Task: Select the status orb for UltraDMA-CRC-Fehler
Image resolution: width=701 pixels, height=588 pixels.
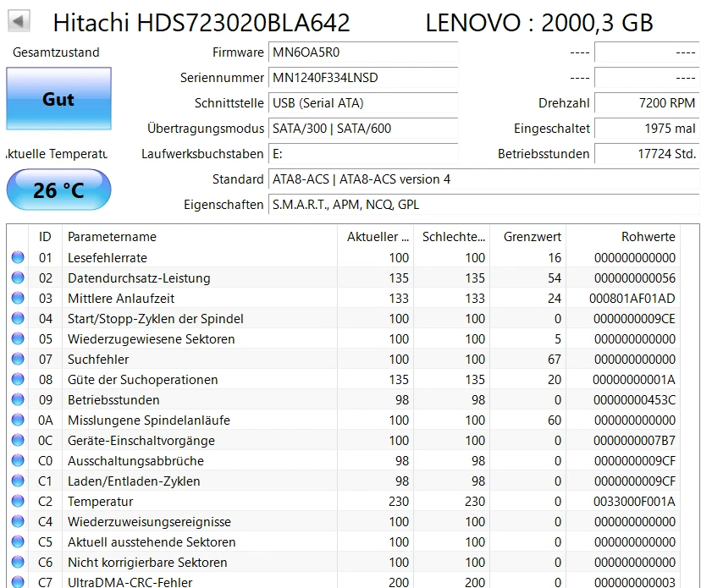Action: [19, 582]
